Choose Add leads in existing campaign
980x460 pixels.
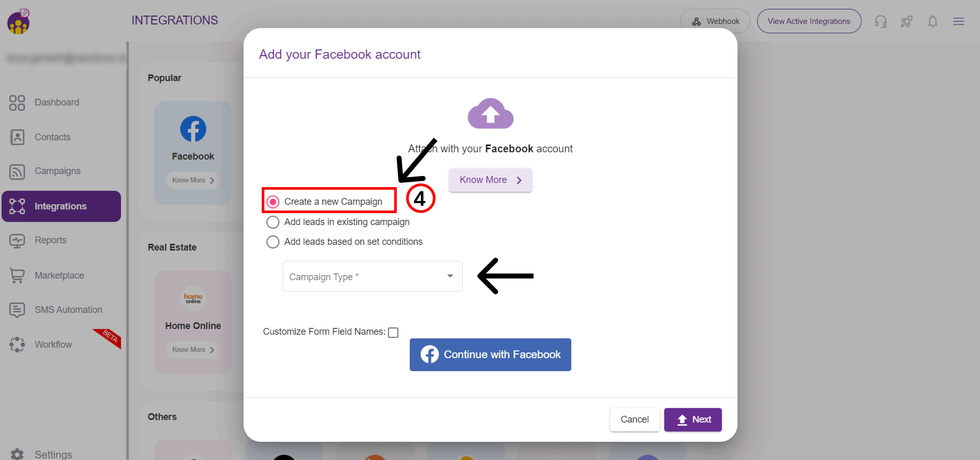(x=273, y=222)
